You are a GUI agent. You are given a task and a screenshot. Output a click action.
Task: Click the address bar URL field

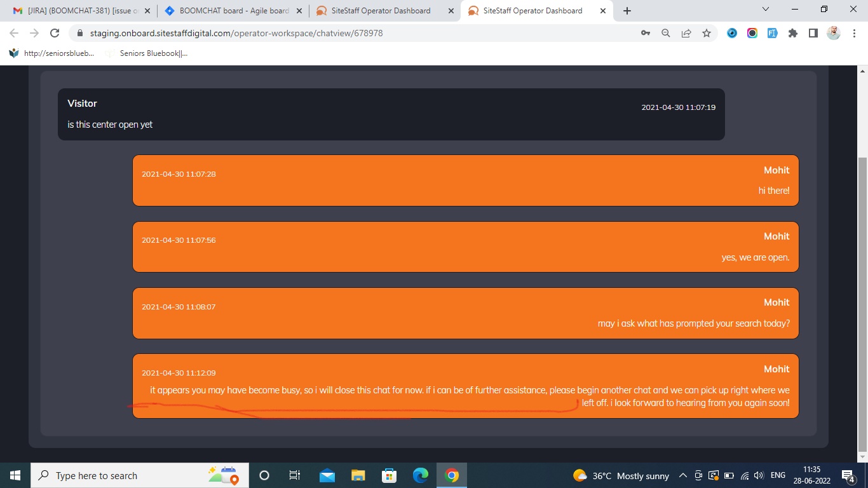tap(356, 33)
